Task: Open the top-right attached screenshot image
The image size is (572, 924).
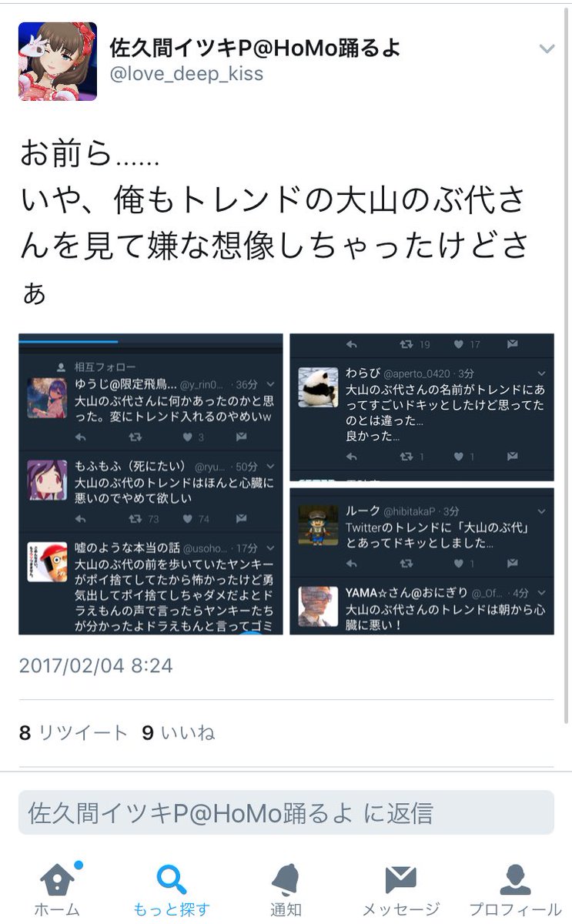Action: [x=422, y=407]
